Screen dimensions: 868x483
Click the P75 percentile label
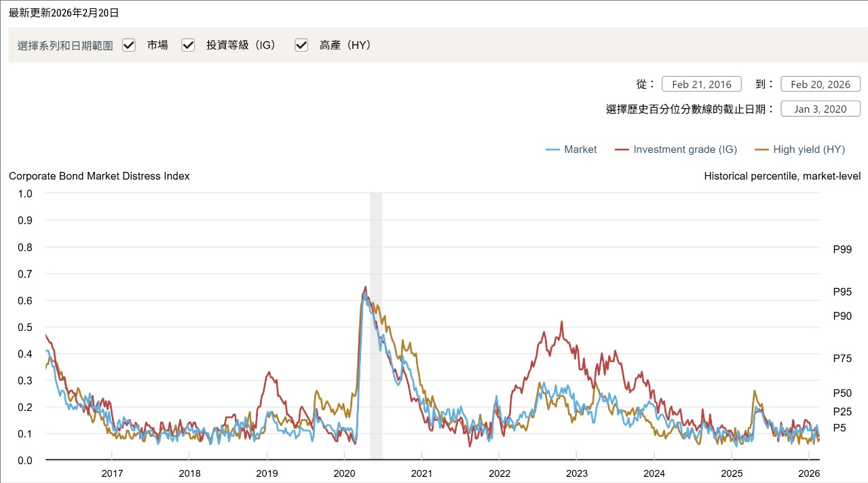[842, 358]
